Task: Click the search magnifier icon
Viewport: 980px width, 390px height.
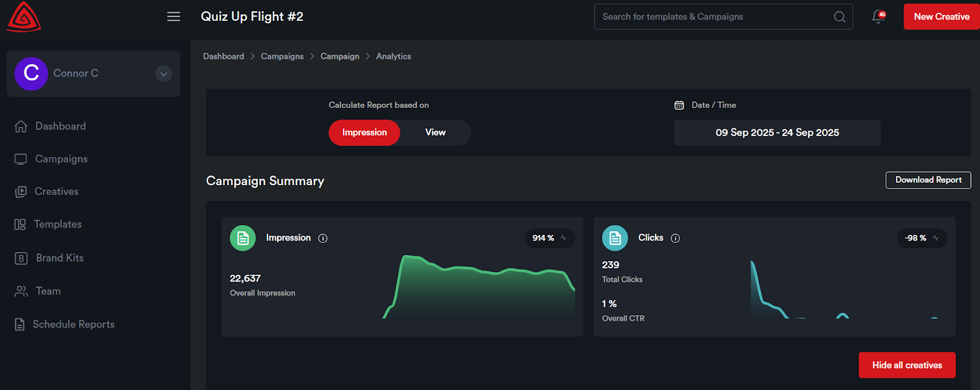Action: click(x=839, y=17)
